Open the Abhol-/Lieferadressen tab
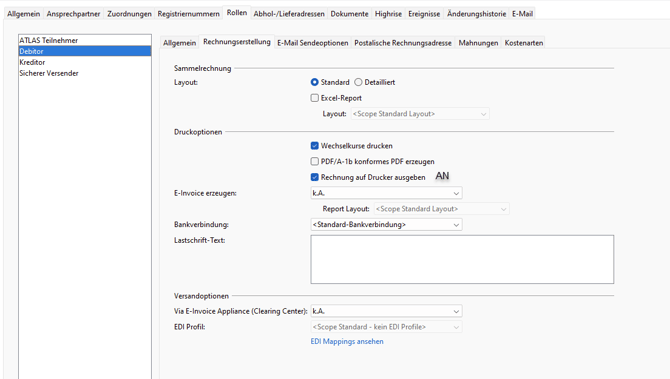The height and width of the screenshot is (379, 670). 289,14
